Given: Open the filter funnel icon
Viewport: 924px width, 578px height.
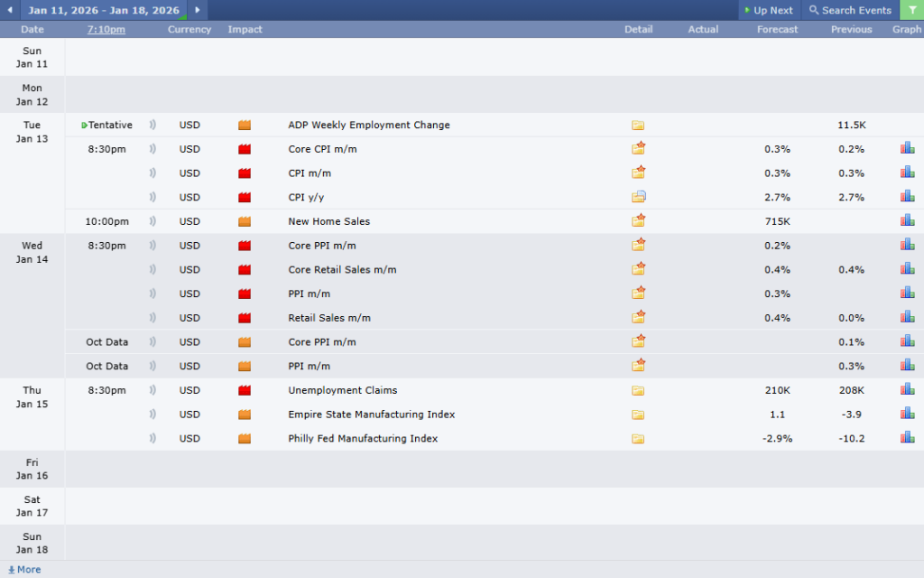Looking at the screenshot, I should tap(911, 10).
